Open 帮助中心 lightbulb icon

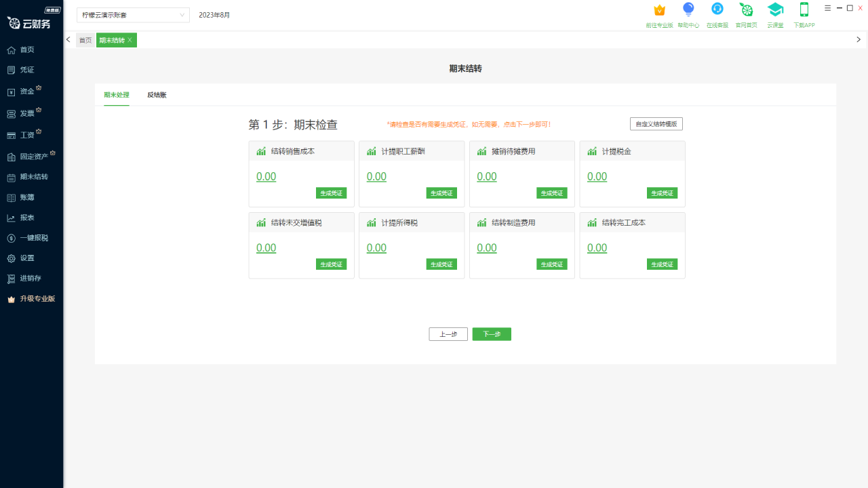(688, 9)
